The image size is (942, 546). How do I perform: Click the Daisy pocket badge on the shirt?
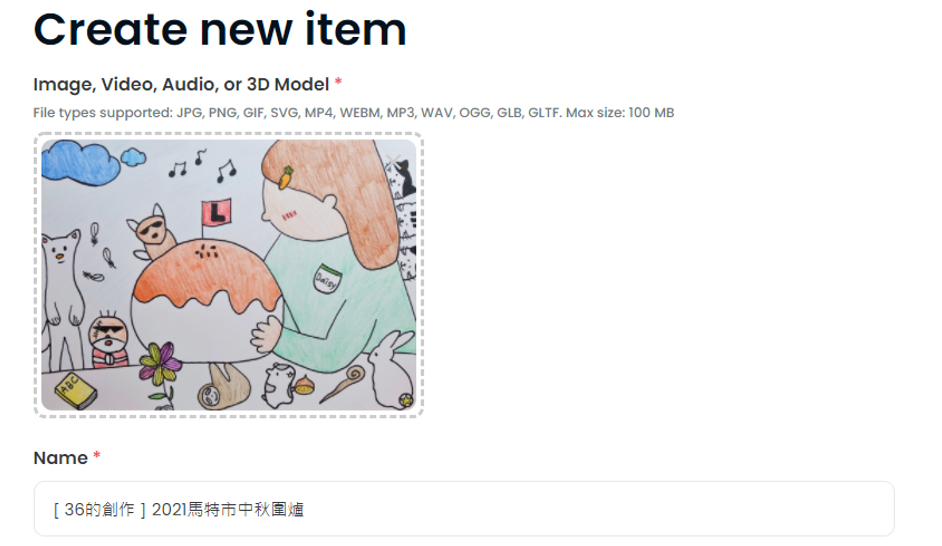tap(327, 279)
